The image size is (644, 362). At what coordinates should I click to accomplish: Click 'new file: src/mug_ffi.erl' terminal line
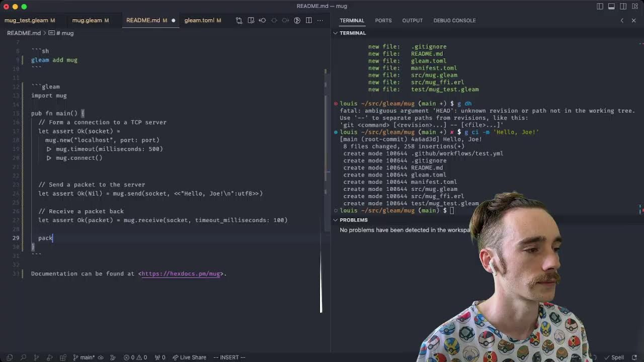(x=416, y=82)
